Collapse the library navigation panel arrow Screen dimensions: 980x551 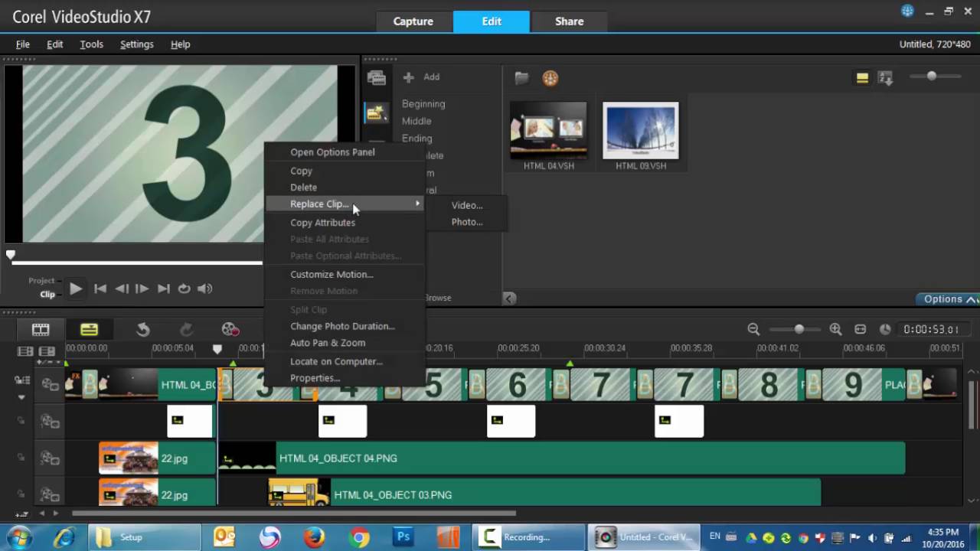(509, 298)
